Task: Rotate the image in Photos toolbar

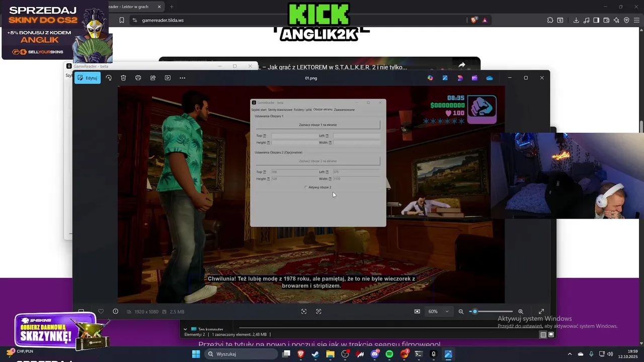Action: [109, 78]
